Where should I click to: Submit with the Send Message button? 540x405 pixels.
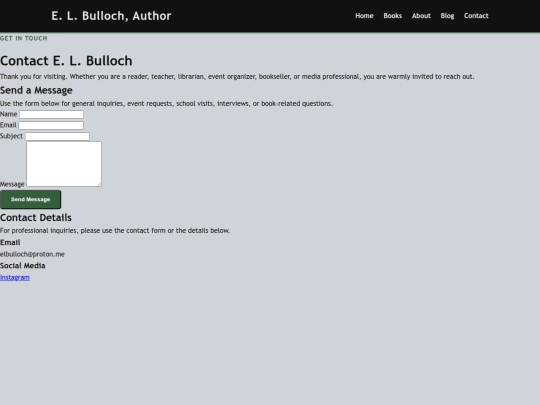[x=30, y=199]
